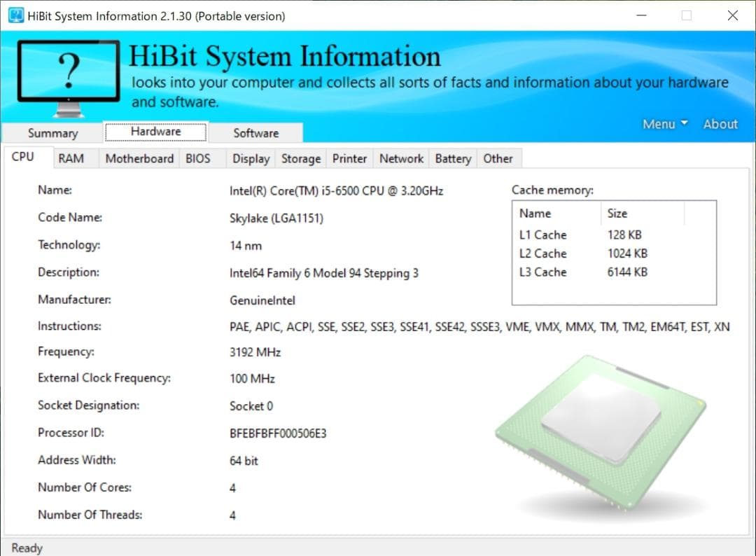Image resolution: width=756 pixels, height=556 pixels.
Task: Check the Storage tab
Action: tap(300, 159)
